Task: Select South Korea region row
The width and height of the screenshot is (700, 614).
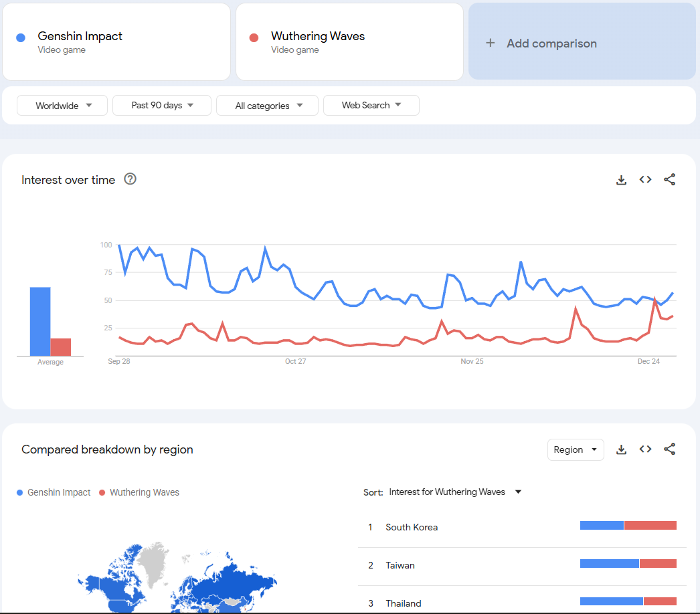Action: (522, 527)
